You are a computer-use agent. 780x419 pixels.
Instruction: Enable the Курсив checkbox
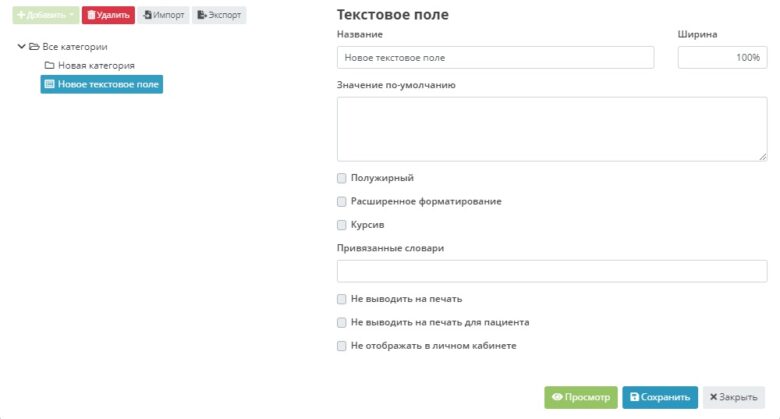pos(342,225)
